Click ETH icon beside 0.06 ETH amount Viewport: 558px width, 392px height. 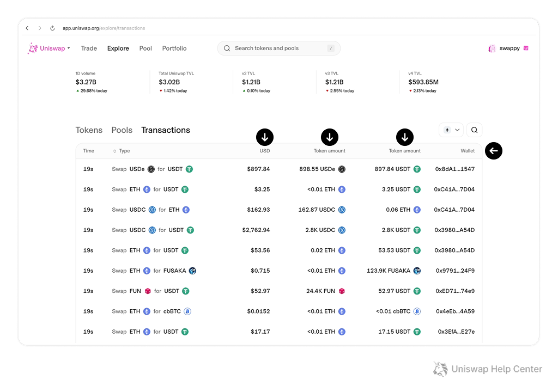[x=417, y=210]
